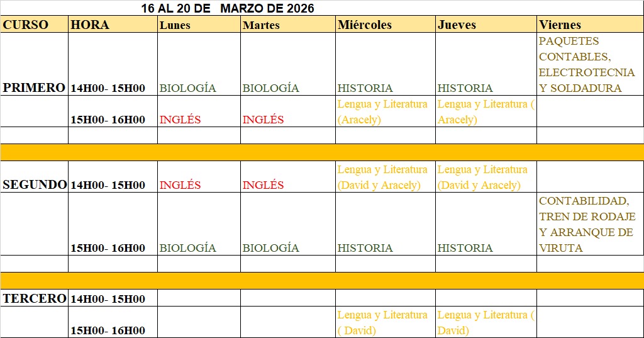Screen dimensions: 644x338
Task: Click the HORA header cell
Action: (x=90, y=25)
